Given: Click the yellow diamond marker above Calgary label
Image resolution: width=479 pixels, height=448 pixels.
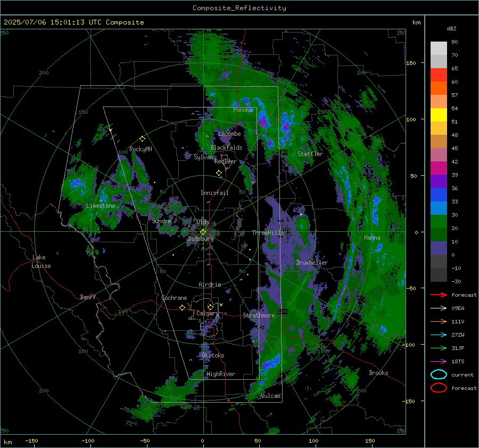Looking at the screenshot, I should point(210,307).
